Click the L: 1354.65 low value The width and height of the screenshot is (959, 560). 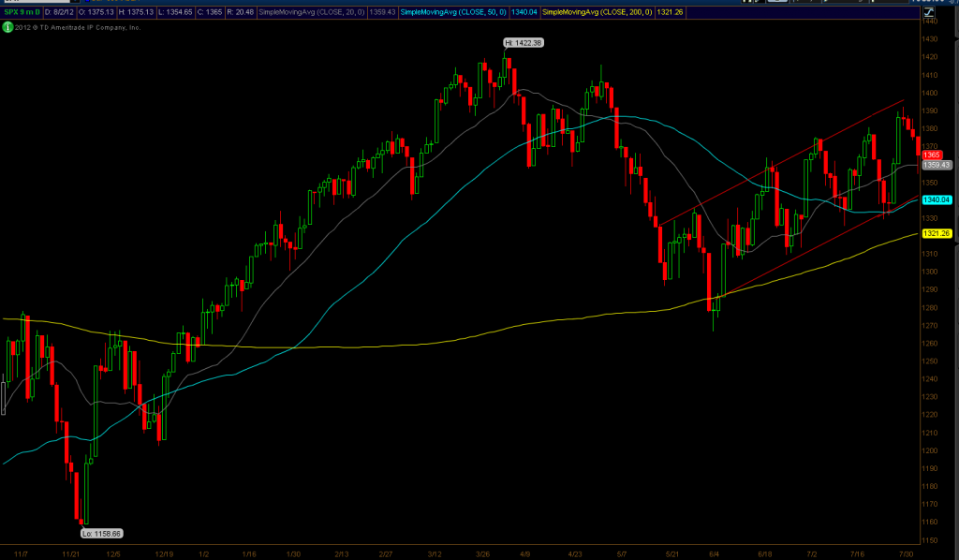(x=176, y=12)
